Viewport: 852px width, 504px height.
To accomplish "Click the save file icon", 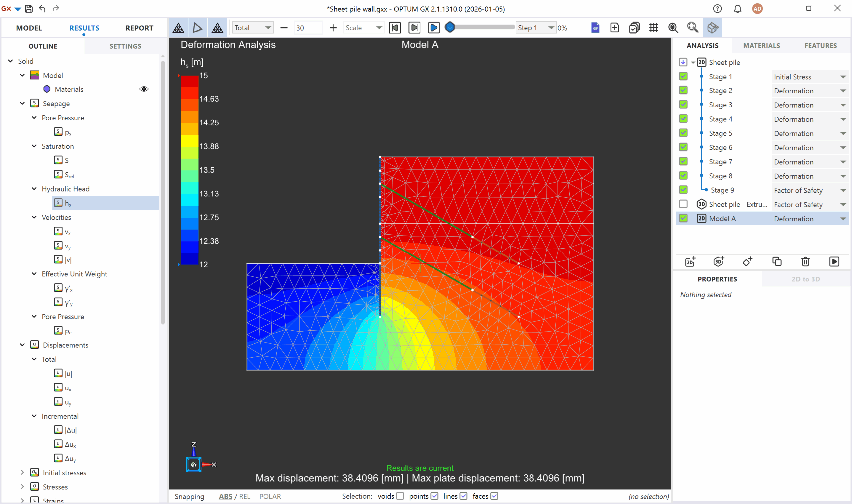I will coord(29,9).
